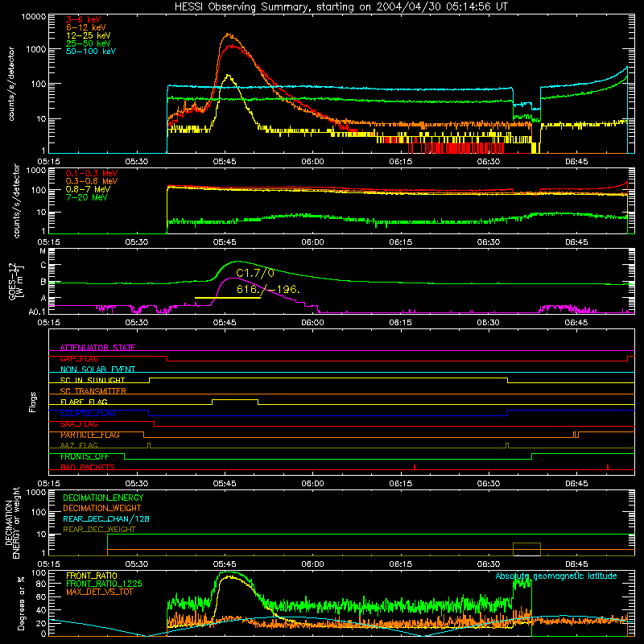Click the C1.7/0 flare class annotation
The height and width of the screenshot is (644, 644).
click(255, 273)
